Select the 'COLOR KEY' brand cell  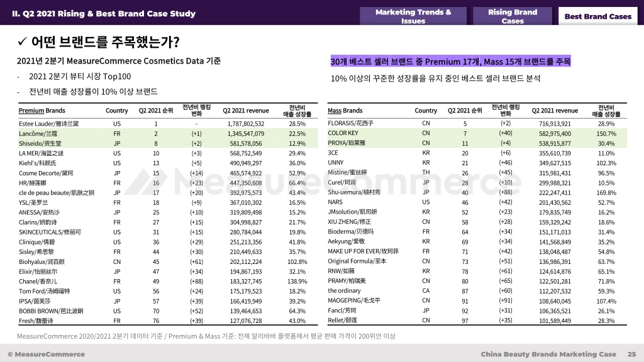point(343,133)
